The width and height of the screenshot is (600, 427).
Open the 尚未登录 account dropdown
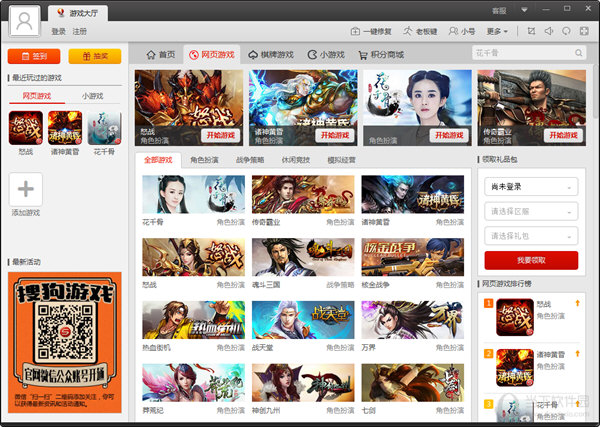tap(531, 187)
